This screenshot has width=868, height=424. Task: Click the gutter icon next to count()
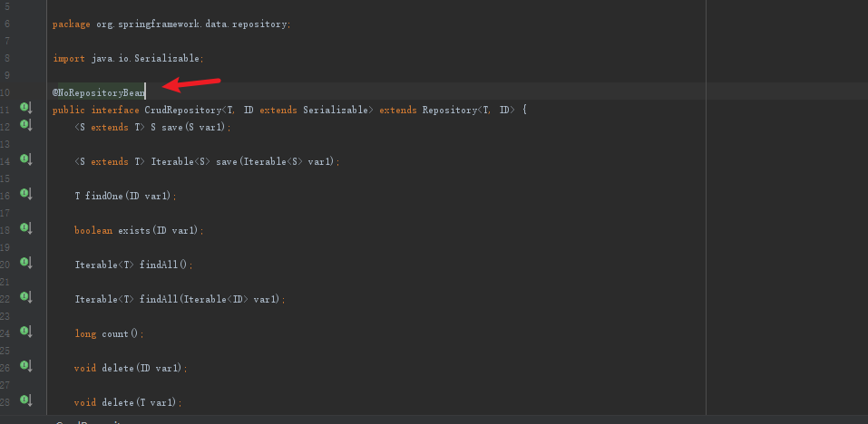coord(25,332)
